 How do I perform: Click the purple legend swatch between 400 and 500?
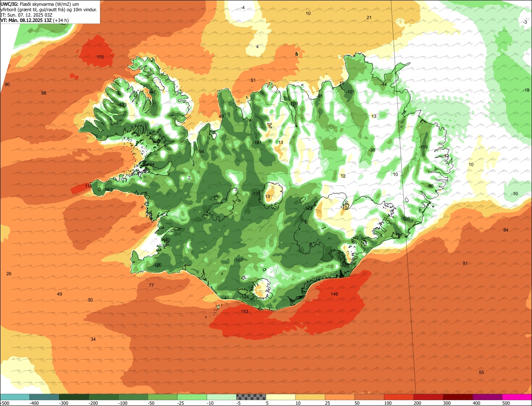pos(487,396)
